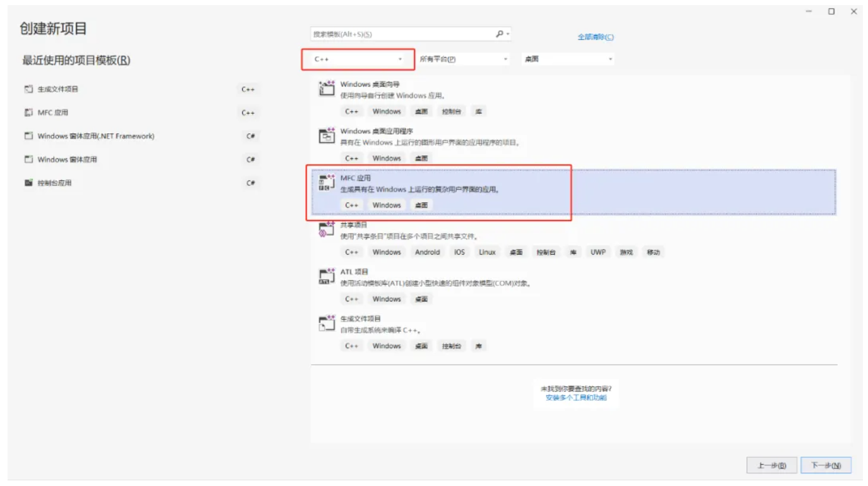Viewport: 868px width, 486px height.
Task: Select the 共享项目 template icon
Action: pyautogui.click(x=326, y=229)
